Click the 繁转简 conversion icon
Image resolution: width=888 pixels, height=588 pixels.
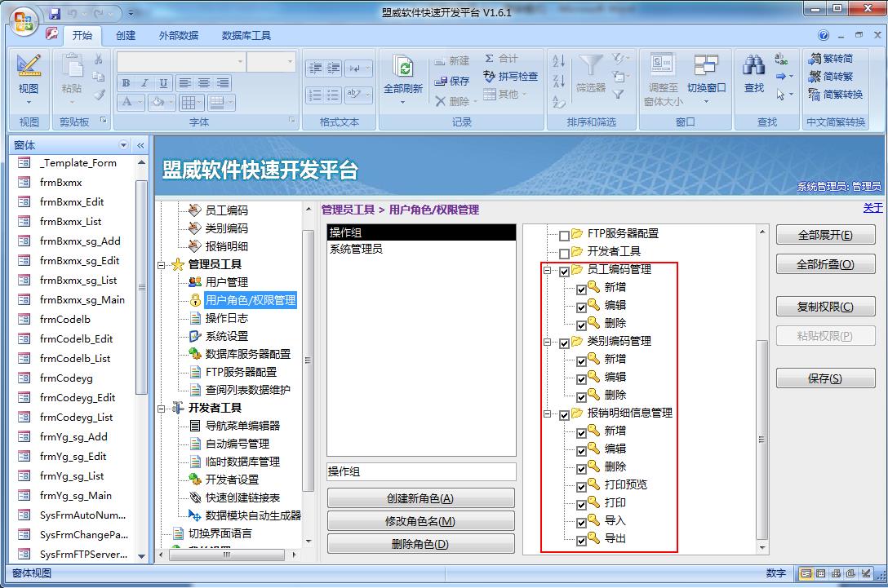pos(815,59)
